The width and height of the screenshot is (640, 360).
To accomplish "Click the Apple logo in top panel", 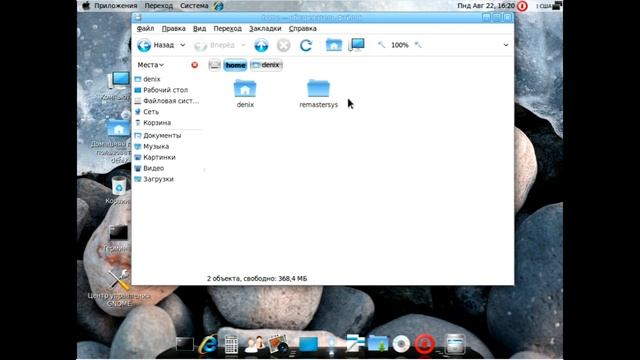I will click(x=86, y=5).
